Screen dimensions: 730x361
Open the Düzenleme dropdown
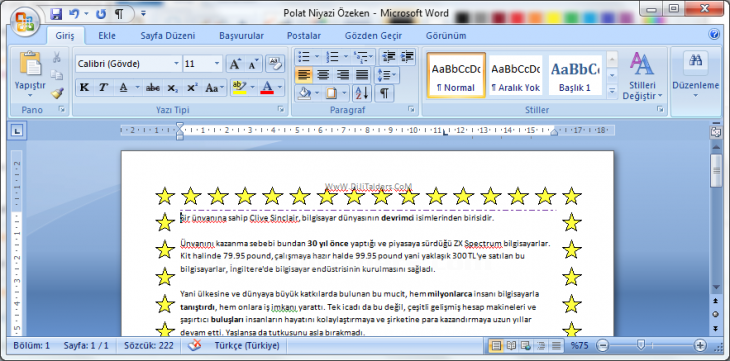(696, 89)
